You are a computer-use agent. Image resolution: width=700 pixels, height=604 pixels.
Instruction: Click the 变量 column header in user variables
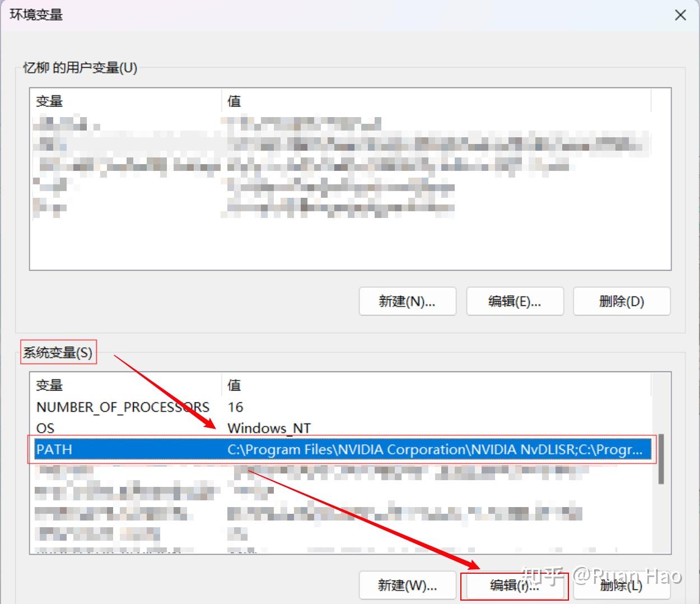[x=48, y=101]
